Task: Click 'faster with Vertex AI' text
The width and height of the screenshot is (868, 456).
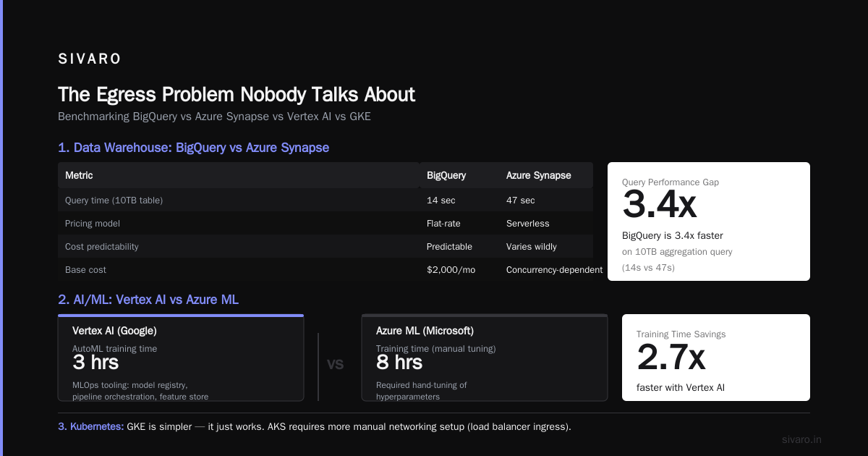Action: [681, 387]
